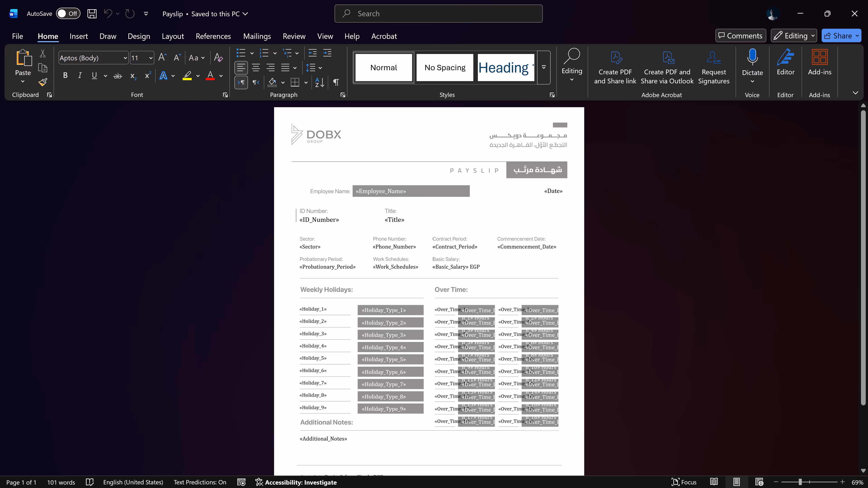Click the Save icon in title bar
Image resolution: width=868 pixels, height=488 pixels.
(92, 14)
